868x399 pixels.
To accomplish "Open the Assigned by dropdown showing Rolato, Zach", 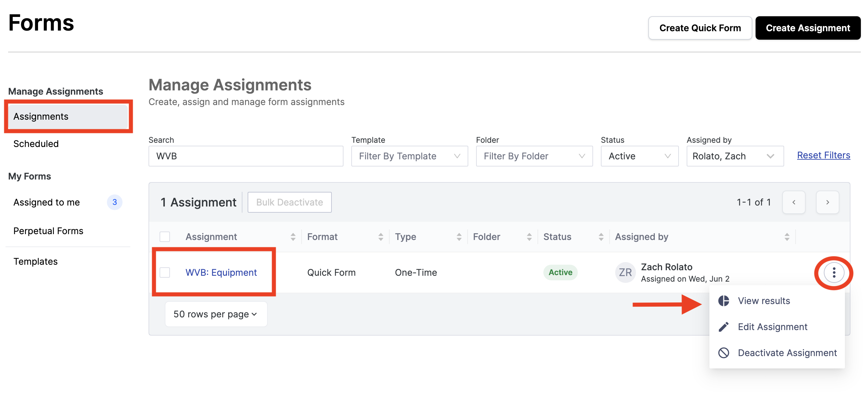I will 735,156.
